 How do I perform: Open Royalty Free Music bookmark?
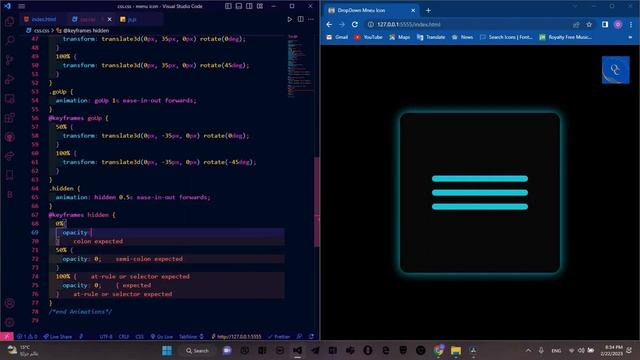coord(565,37)
